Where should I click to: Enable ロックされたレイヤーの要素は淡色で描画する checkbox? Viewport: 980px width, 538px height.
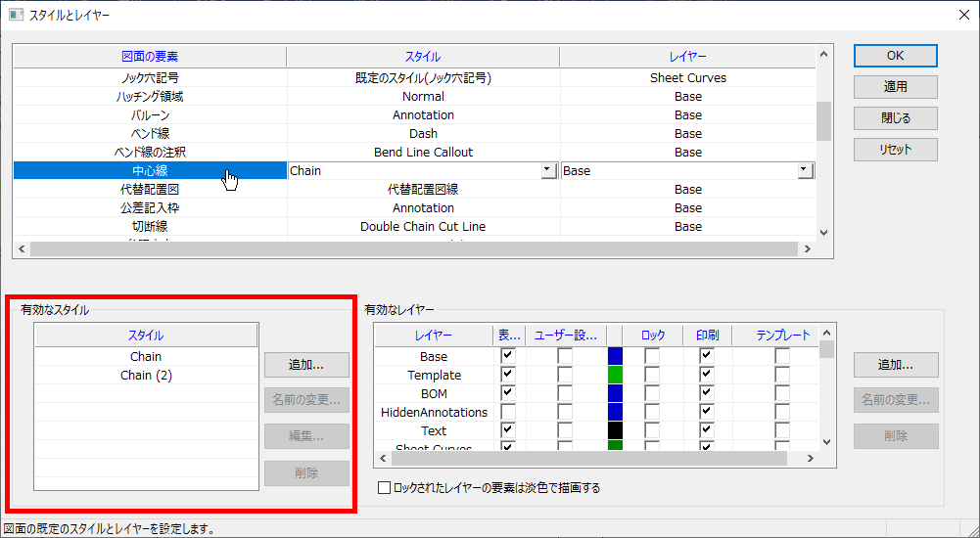(x=384, y=487)
